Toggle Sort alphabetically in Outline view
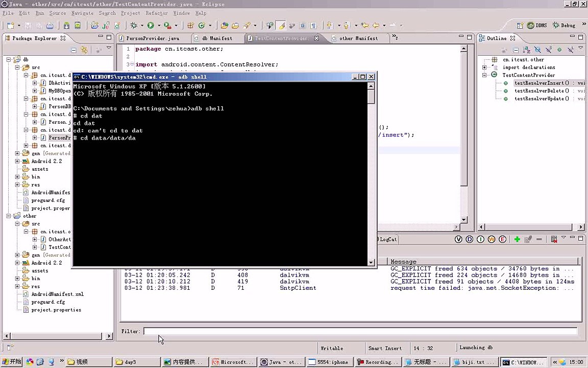The width and height of the screenshot is (588, 368). (527, 50)
